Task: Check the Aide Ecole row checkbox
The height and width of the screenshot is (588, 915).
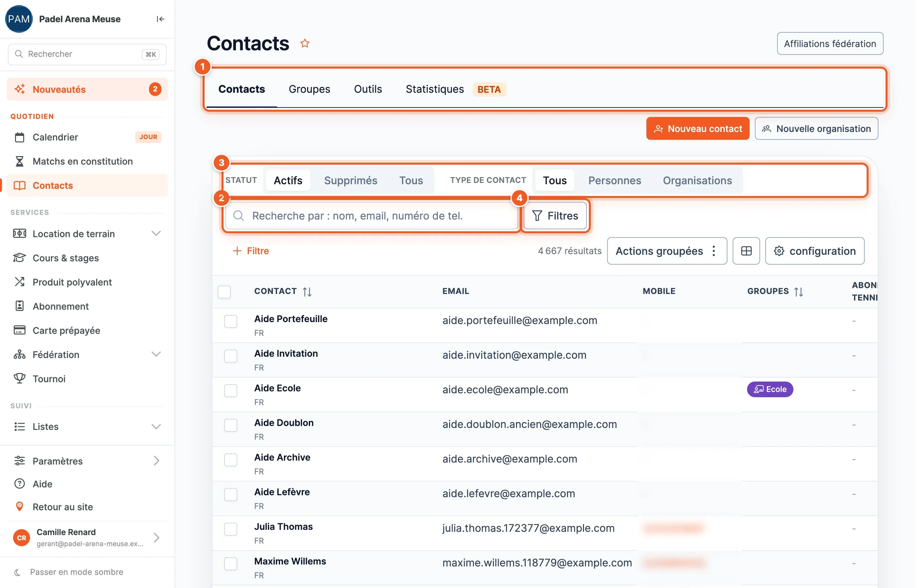Action: pos(231,391)
